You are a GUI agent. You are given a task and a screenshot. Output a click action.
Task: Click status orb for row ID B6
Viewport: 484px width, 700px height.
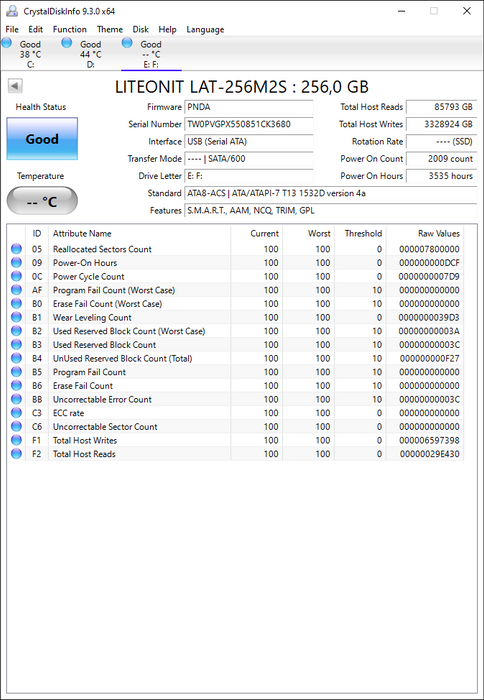pyautogui.click(x=17, y=385)
